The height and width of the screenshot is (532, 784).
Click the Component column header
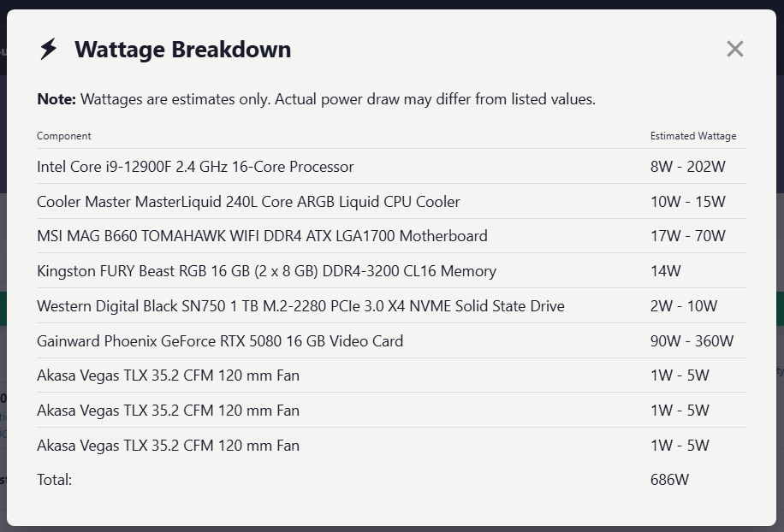point(64,136)
